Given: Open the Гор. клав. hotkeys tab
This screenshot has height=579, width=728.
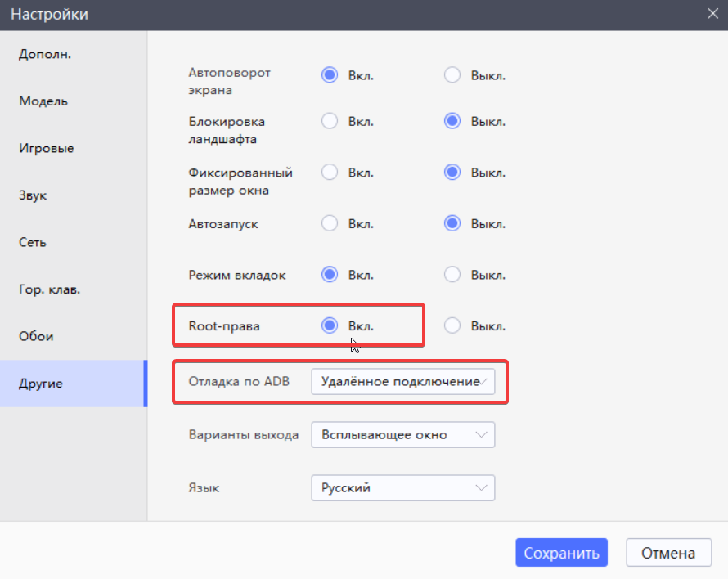Looking at the screenshot, I should (x=49, y=289).
